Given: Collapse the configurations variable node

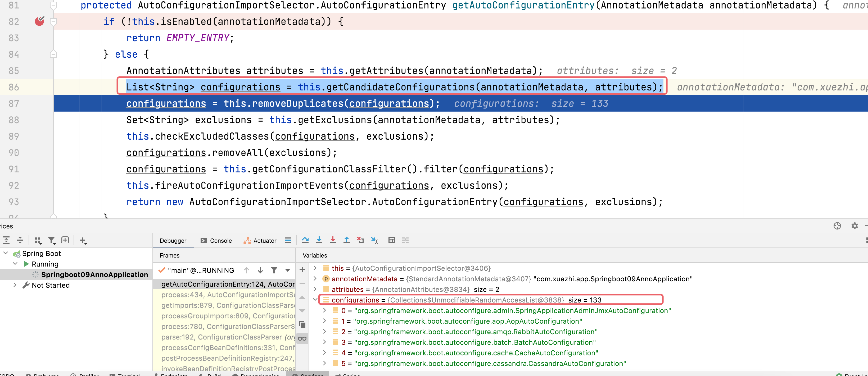Looking at the screenshot, I should (315, 300).
